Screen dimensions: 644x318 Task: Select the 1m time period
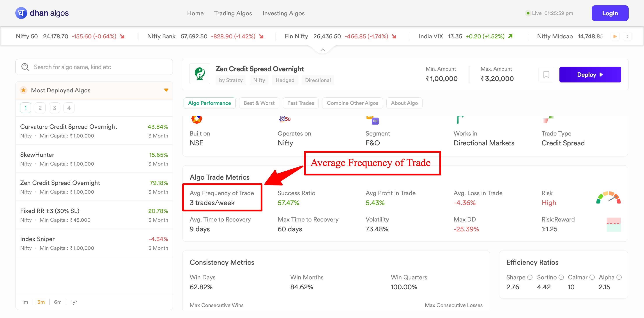pos(25,302)
